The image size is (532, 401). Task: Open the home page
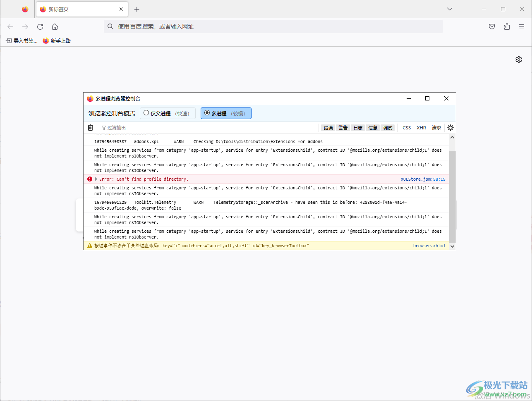pyautogui.click(x=55, y=26)
